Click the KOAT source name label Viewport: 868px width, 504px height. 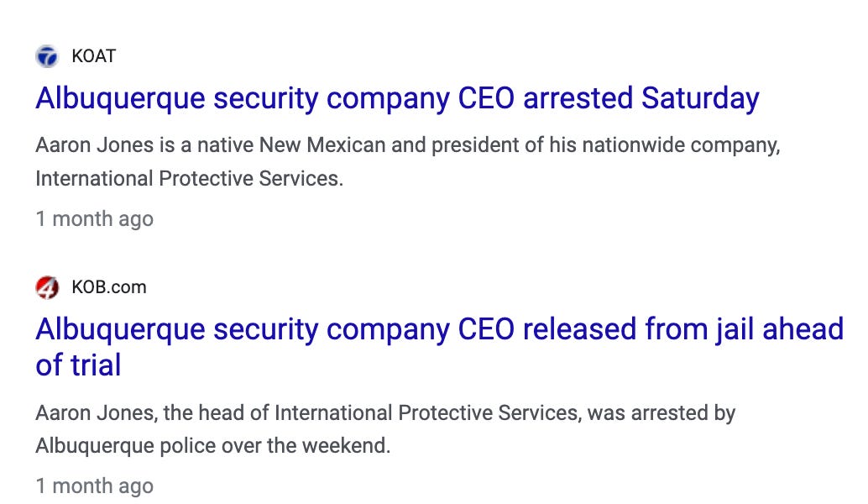tap(93, 56)
